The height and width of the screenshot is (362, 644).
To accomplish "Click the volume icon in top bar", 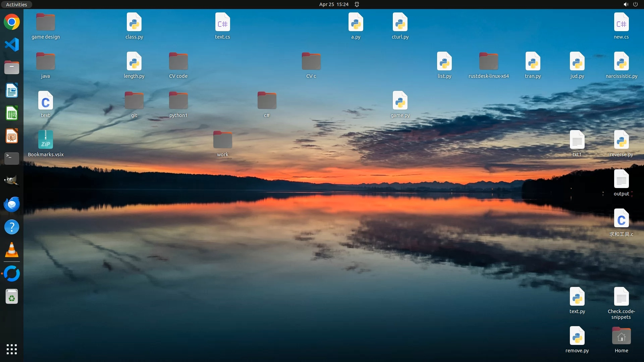I will (626, 4).
